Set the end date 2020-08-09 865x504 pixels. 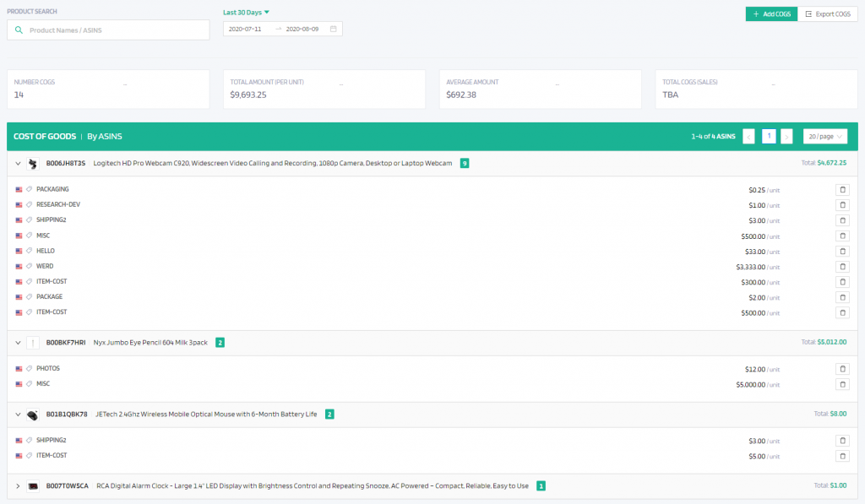tap(302, 29)
